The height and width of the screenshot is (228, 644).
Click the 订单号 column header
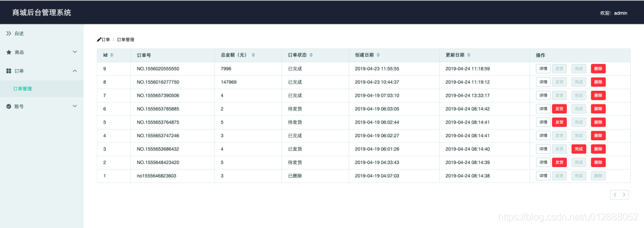[144, 55]
